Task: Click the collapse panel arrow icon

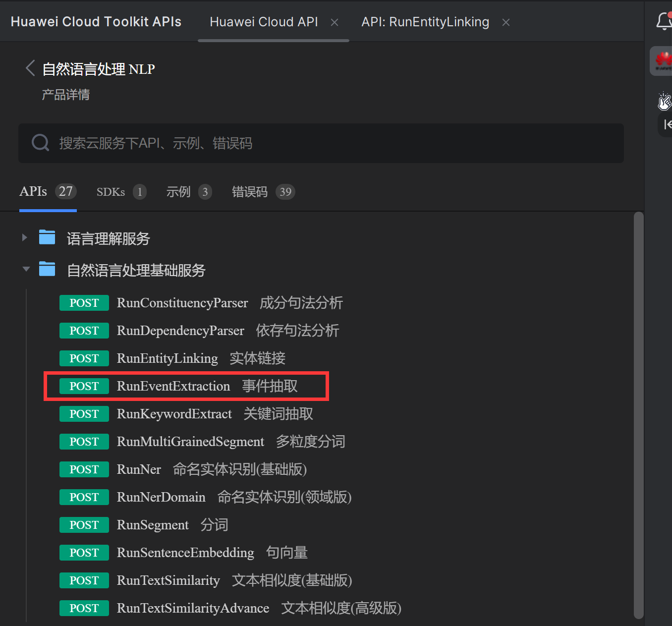Action: tap(667, 124)
